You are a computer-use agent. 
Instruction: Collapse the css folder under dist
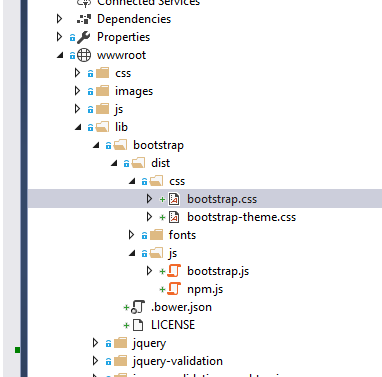(x=132, y=181)
